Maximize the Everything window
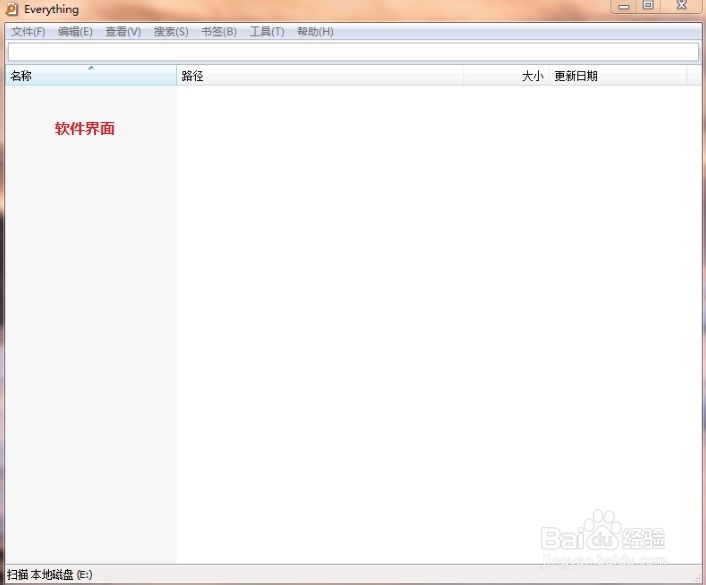The width and height of the screenshot is (706, 585). point(648,6)
